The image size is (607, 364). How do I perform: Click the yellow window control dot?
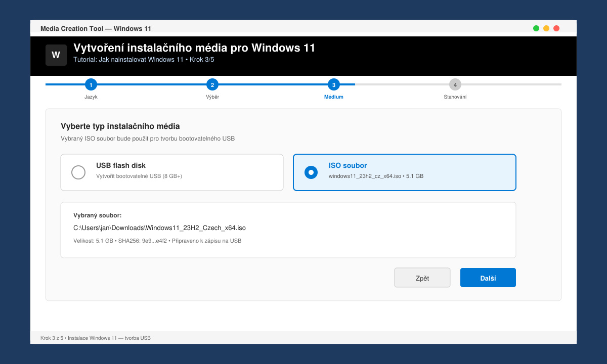[546, 28]
